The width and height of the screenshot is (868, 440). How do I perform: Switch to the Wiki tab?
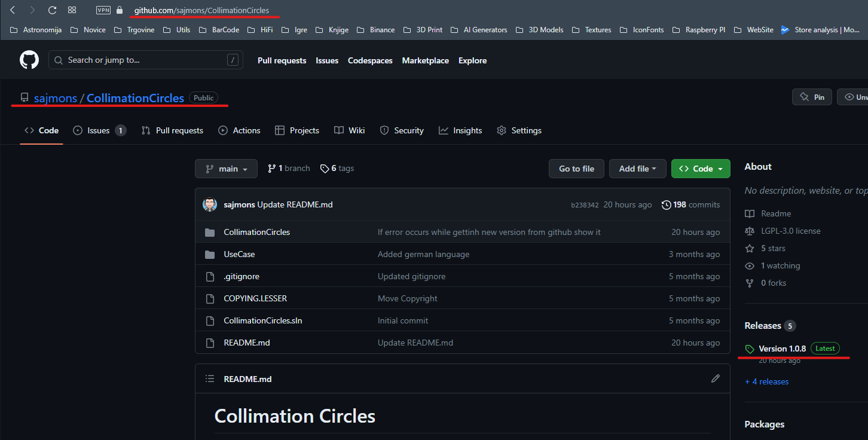[350, 130]
